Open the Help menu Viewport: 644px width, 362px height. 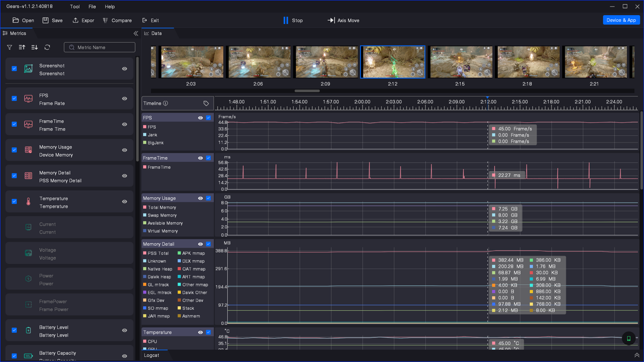[x=110, y=7]
